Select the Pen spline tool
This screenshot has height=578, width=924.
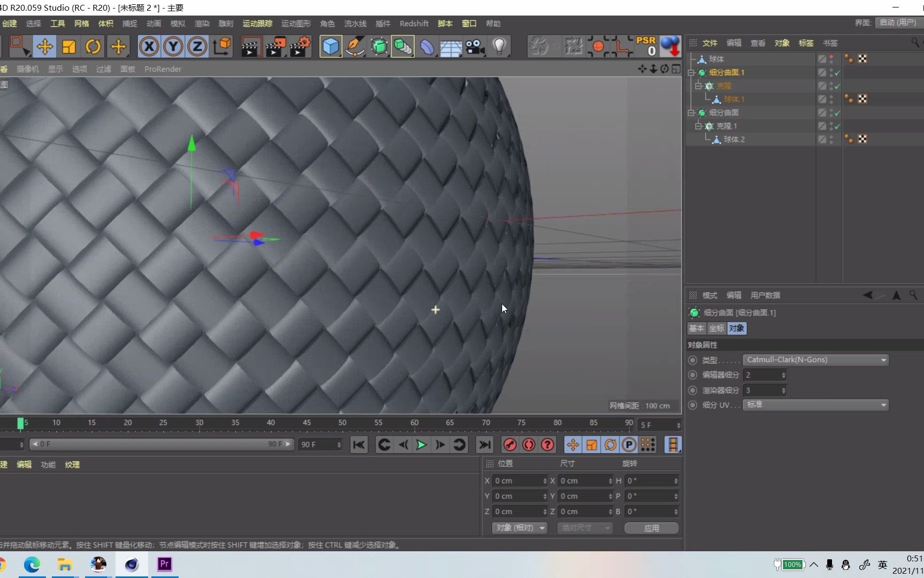point(355,47)
